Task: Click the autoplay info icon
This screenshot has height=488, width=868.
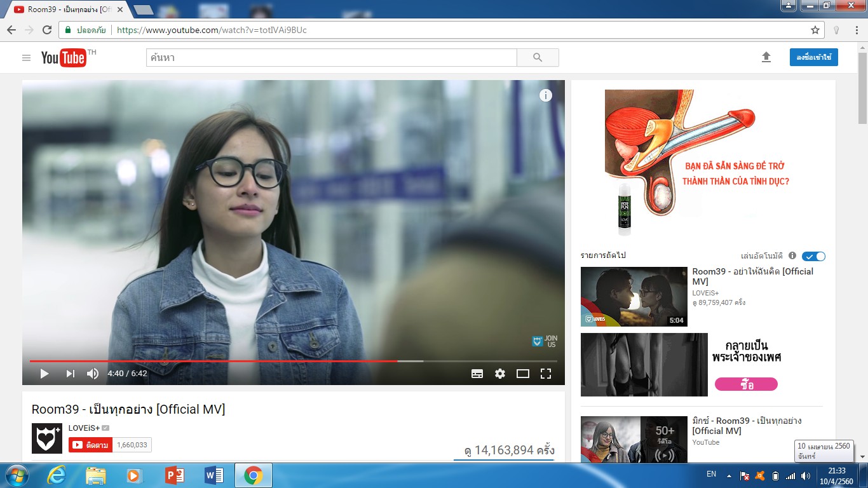Action: (792, 255)
